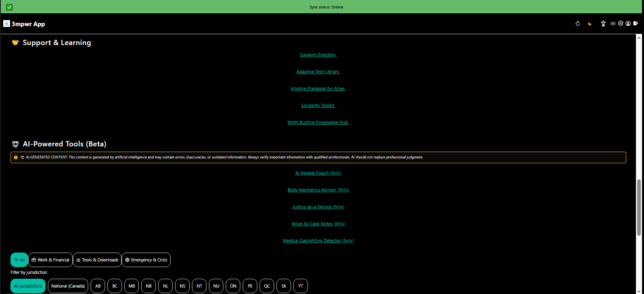Viewport: 644px width, 294px height.
Task: Click the vertical scrollbar thumb
Action: pyautogui.click(x=639, y=207)
